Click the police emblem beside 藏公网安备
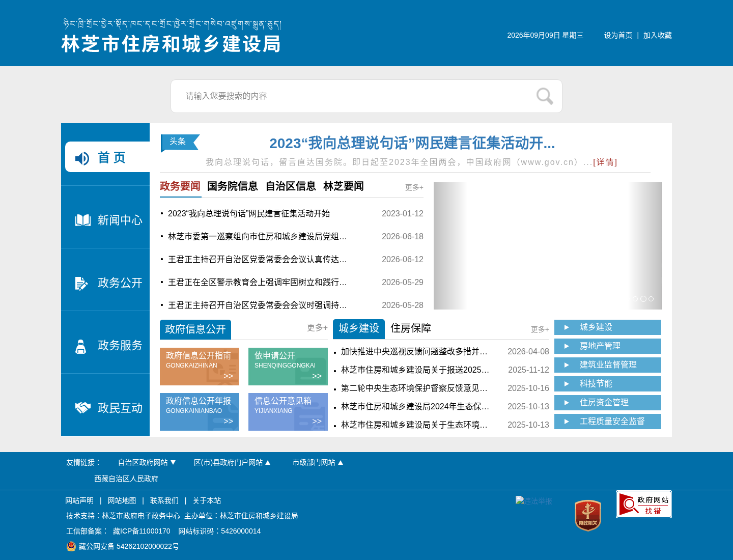The height and width of the screenshot is (560, 733). [x=71, y=546]
